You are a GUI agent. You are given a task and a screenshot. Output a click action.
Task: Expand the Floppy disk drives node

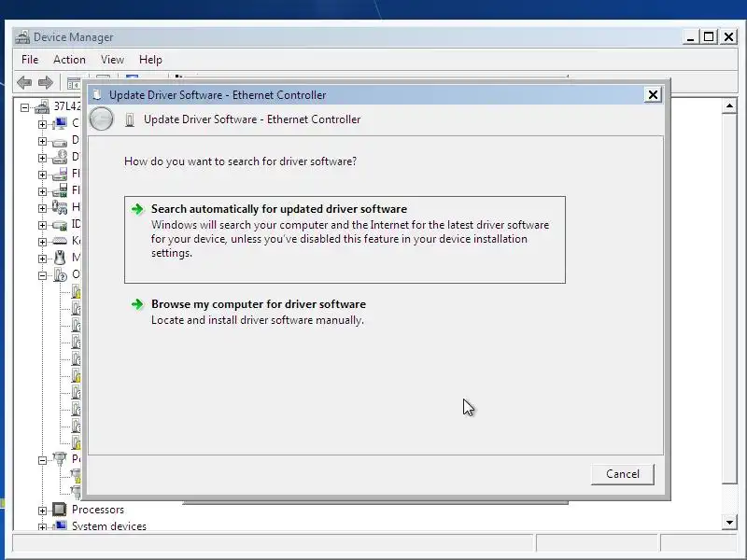(x=42, y=175)
